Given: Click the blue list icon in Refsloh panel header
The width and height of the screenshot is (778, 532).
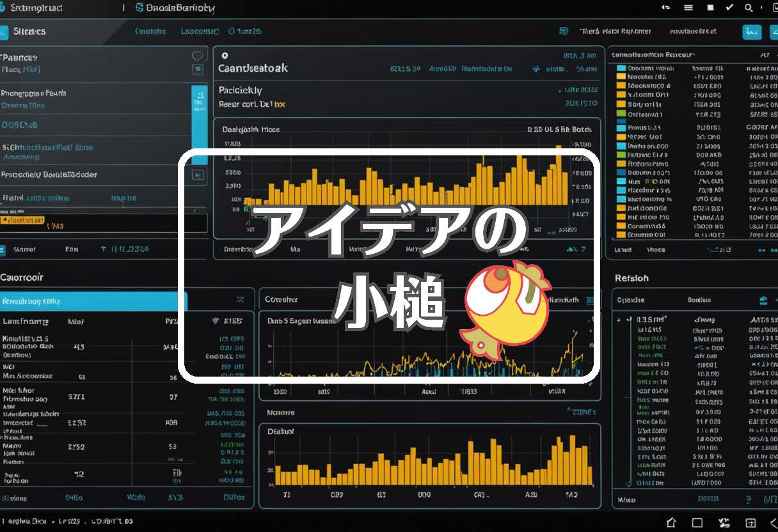Looking at the screenshot, I should (763, 300).
